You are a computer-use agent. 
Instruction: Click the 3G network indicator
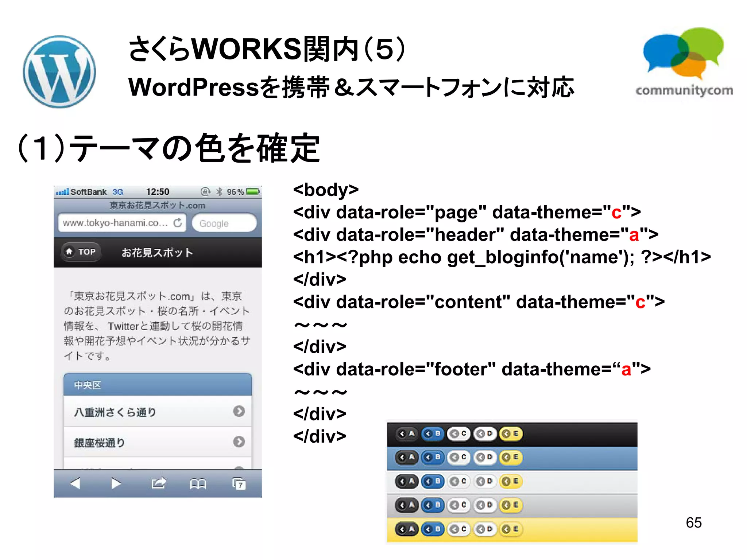coord(117,192)
